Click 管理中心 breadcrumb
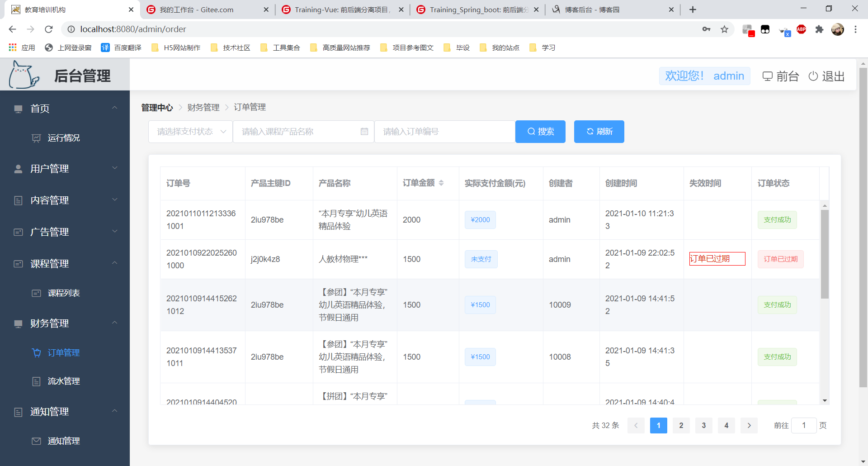Viewport: 868px width, 466px height. click(157, 107)
